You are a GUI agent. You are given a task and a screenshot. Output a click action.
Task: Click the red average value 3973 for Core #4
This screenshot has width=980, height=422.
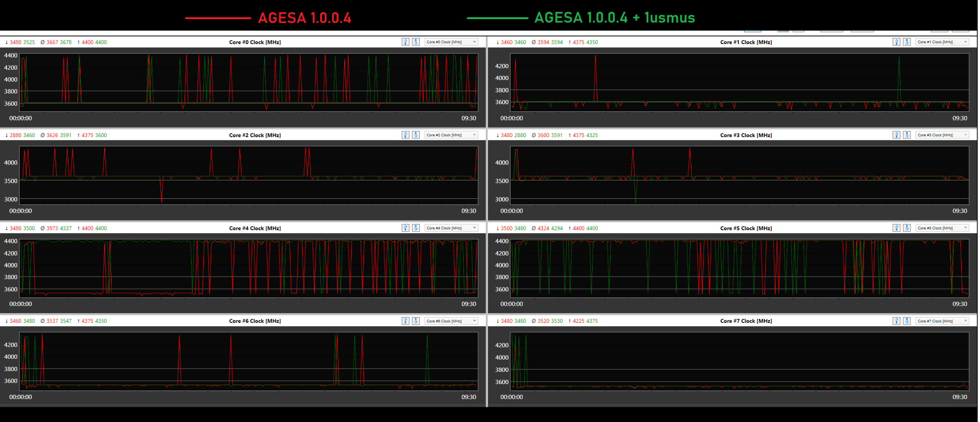coord(52,228)
